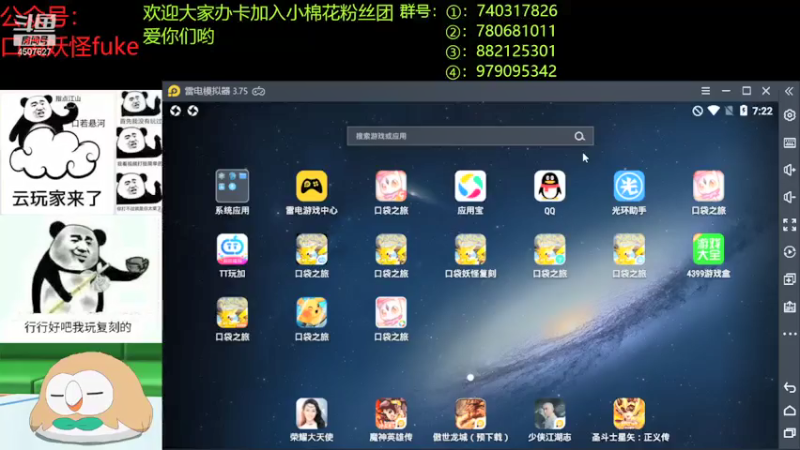Open the 系统应用 folder
Image resolution: width=800 pixels, height=450 pixels.
232,187
